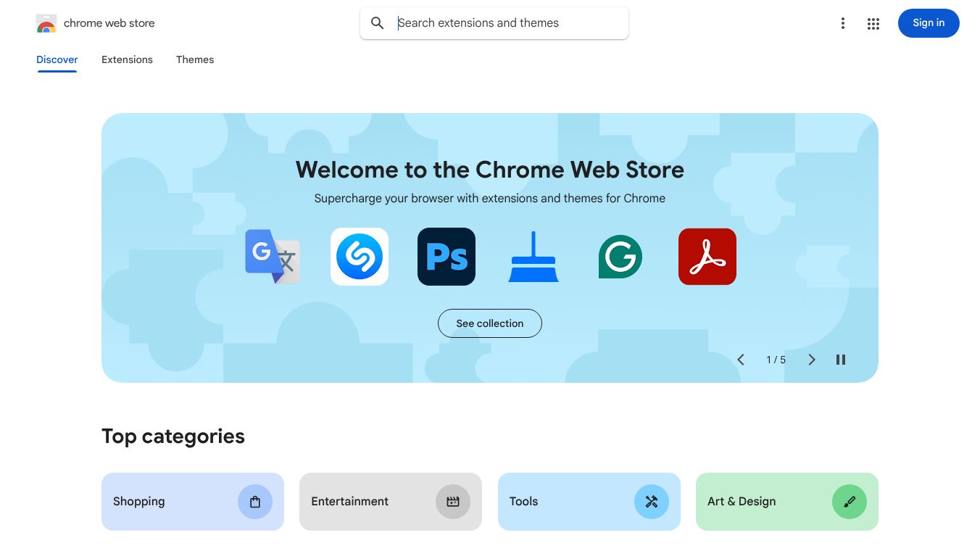
Task: Open the three-dot more options menu
Action: pos(843,24)
